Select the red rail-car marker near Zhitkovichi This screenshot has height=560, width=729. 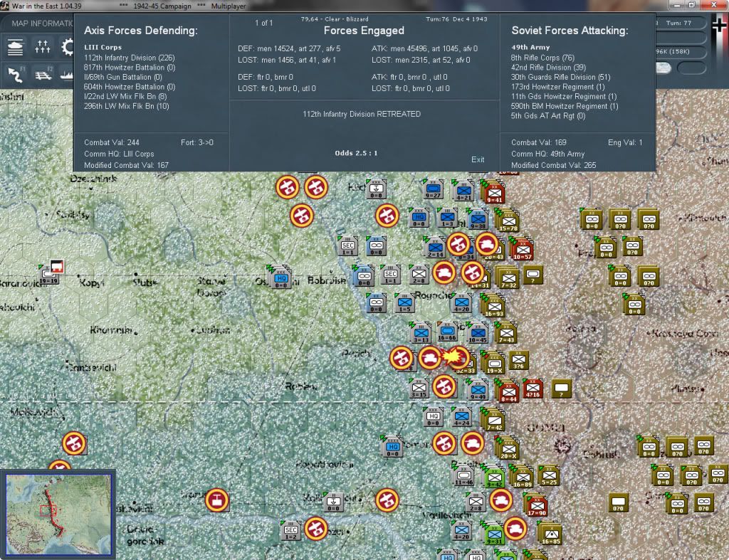(216, 500)
